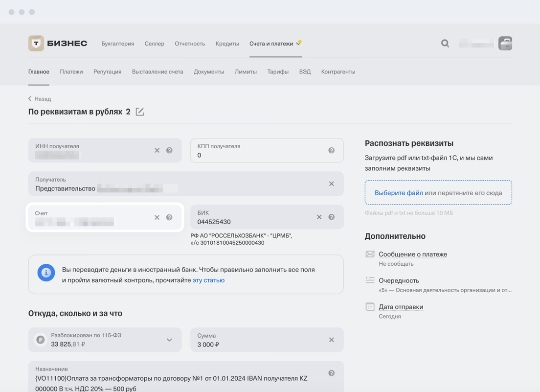Image resolution: width=540 pixels, height=392 pixels.
Task: Click Выберите файл to upload requisites
Action: pyautogui.click(x=399, y=193)
